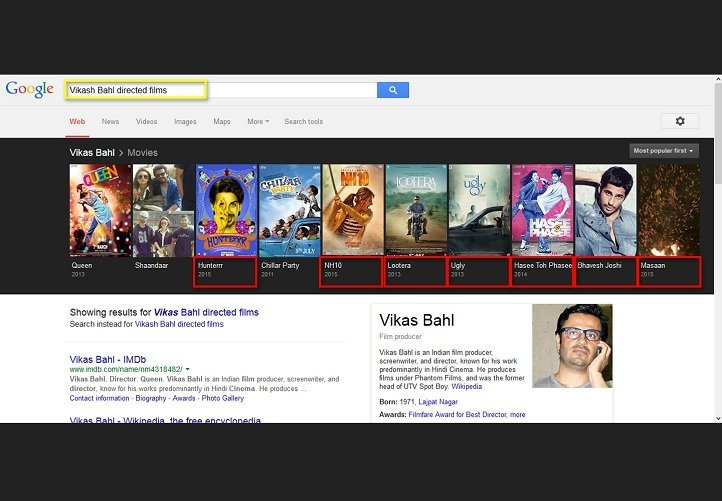Open the Awards sitelink

pos(184,398)
